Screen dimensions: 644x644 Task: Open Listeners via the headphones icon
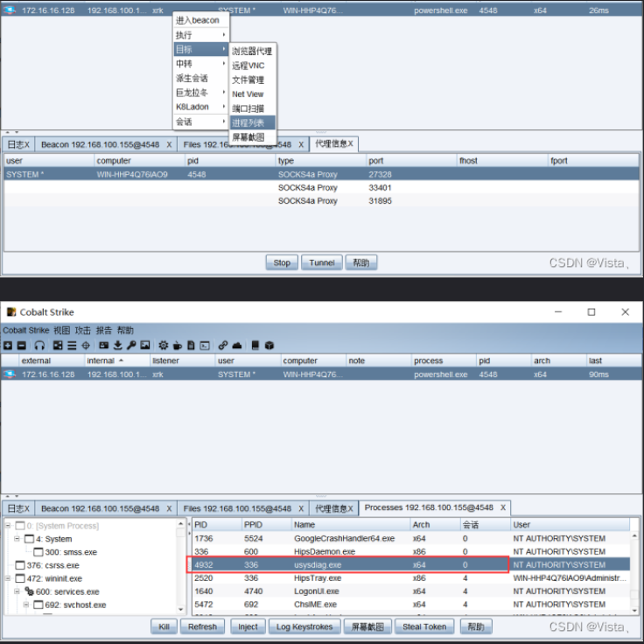point(39,346)
